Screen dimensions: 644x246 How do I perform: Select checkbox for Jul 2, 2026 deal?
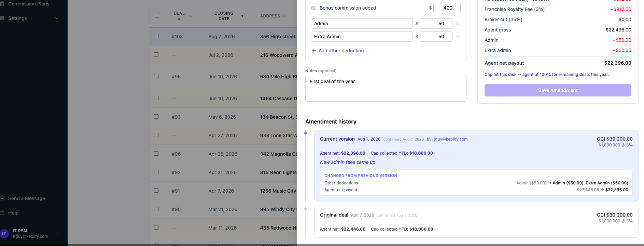156,55
